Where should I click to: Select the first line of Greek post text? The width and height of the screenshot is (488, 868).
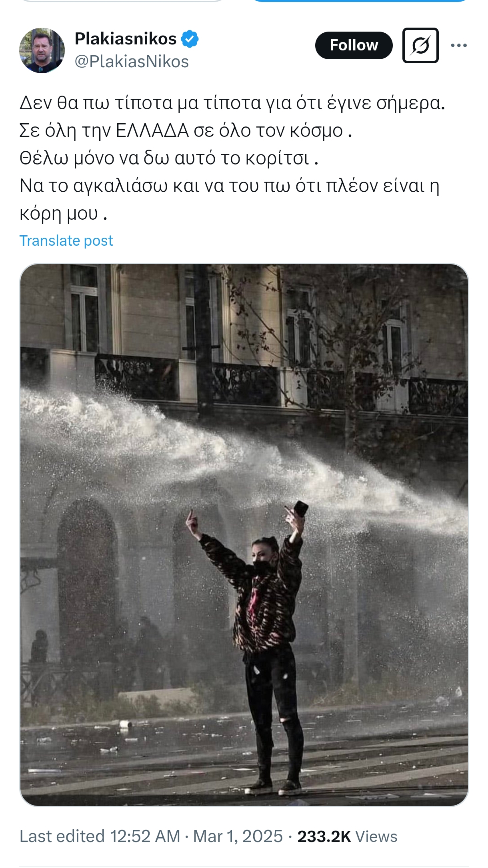(x=232, y=103)
